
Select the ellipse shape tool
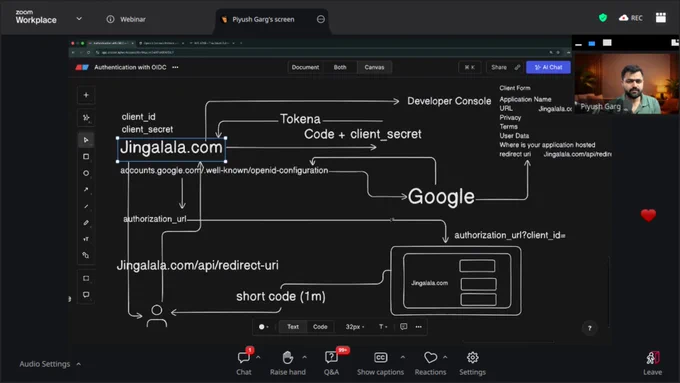tap(86, 173)
